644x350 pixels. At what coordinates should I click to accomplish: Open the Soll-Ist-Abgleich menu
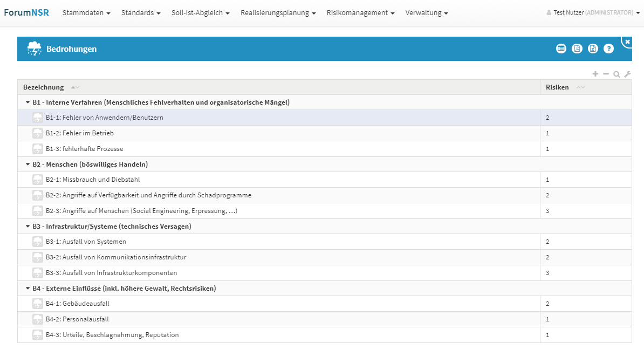coord(200,12)
